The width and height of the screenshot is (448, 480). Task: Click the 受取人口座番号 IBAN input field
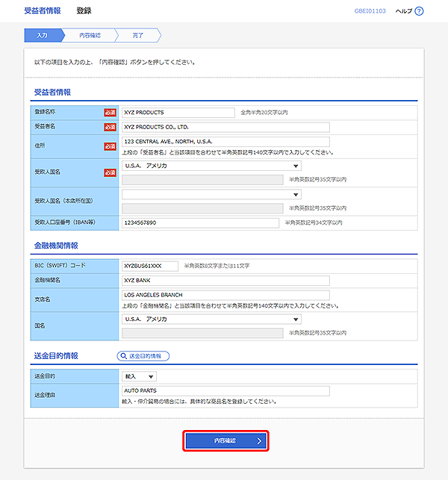(199, 222)
